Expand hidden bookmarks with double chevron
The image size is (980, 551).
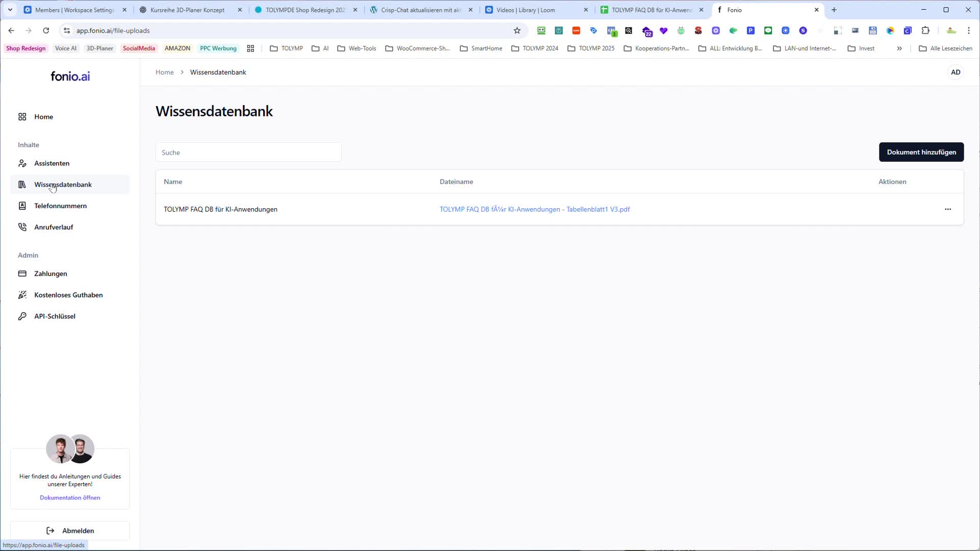tap(899, 48)
